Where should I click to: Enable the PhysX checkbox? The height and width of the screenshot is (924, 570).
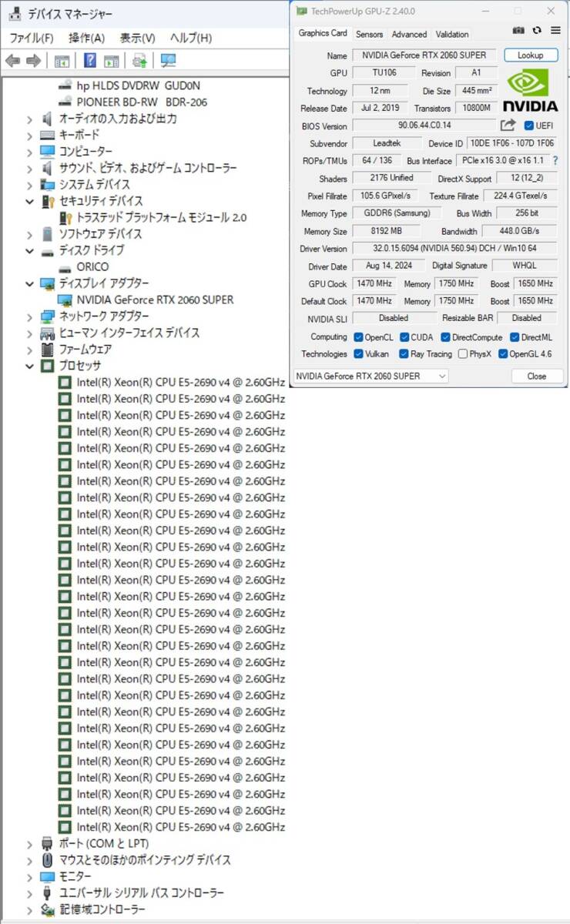pos(462,354)
